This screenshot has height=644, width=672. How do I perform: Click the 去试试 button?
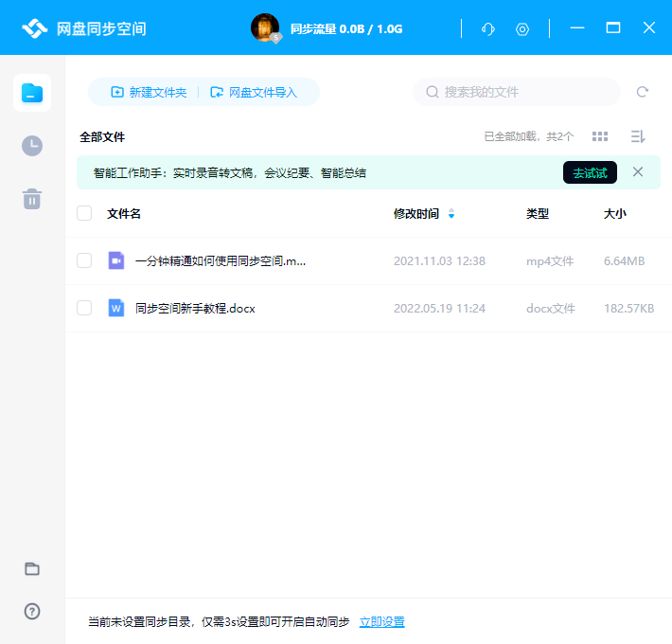click(590, 172)
